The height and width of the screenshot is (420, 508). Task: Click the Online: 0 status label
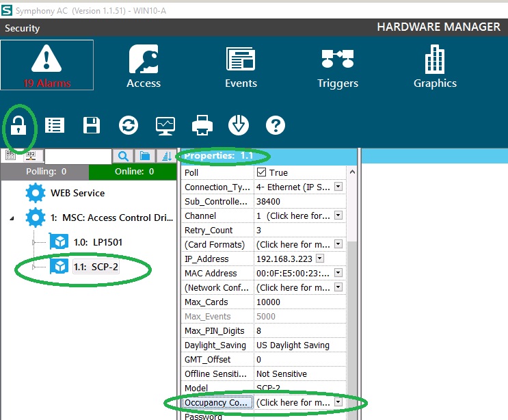coord(134,172)
